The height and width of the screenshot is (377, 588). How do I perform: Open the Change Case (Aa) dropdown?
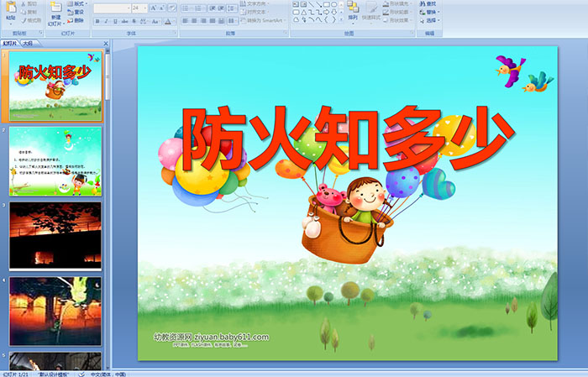point(155,21)
